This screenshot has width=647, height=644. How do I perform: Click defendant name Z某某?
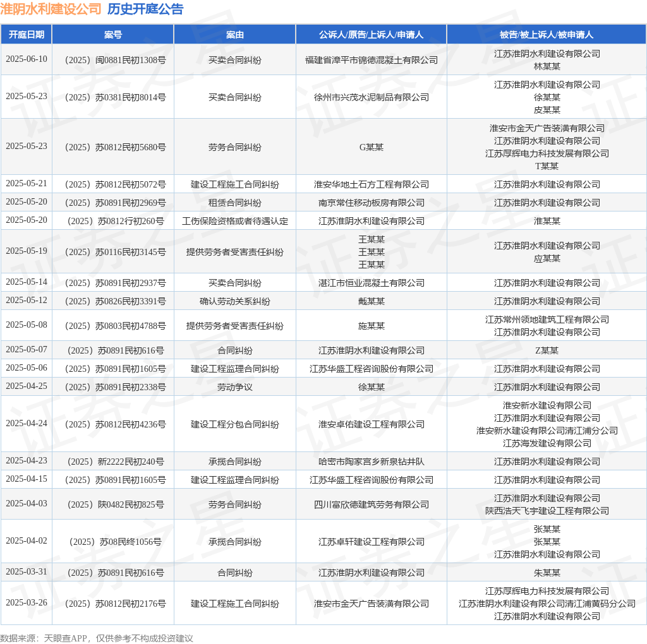click(x=547, y=350)
